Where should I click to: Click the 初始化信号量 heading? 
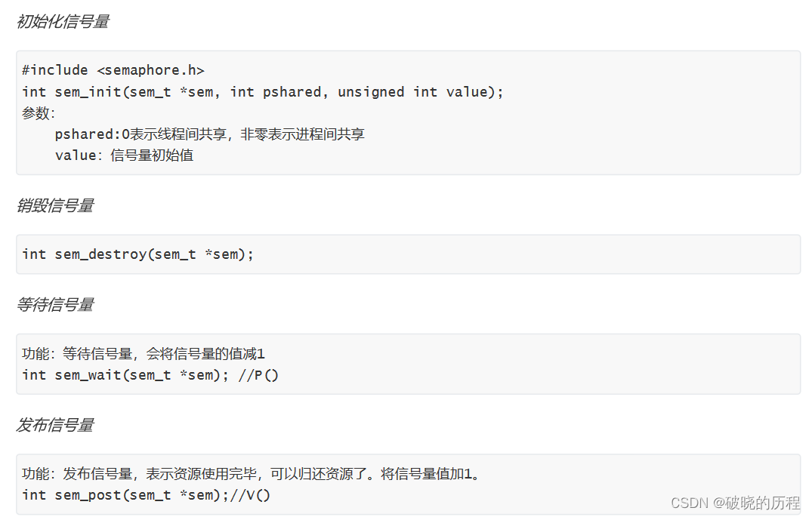point(63,21)
